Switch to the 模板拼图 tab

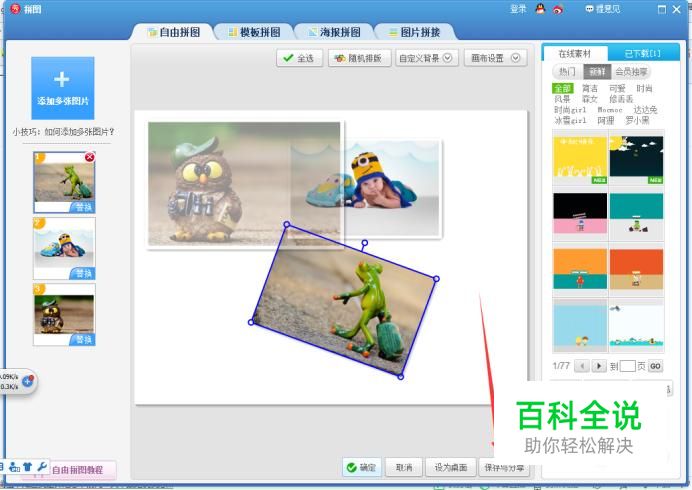255,32
